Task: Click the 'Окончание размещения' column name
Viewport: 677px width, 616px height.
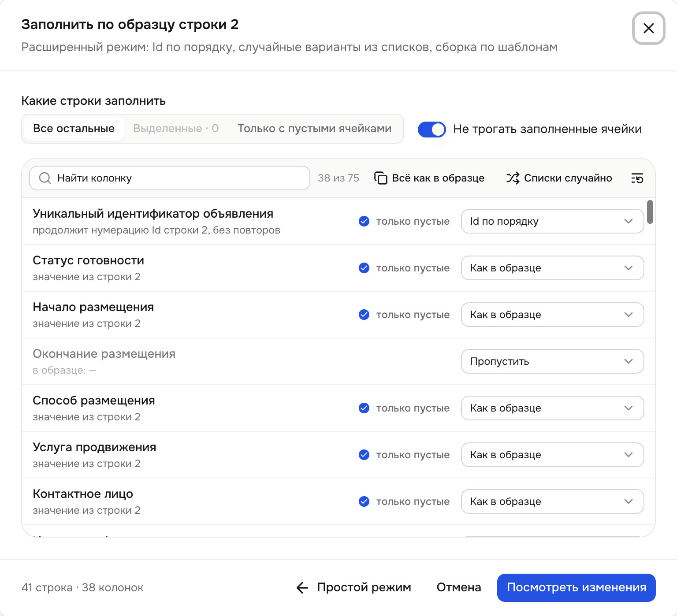Action: (x=104, y=354)
